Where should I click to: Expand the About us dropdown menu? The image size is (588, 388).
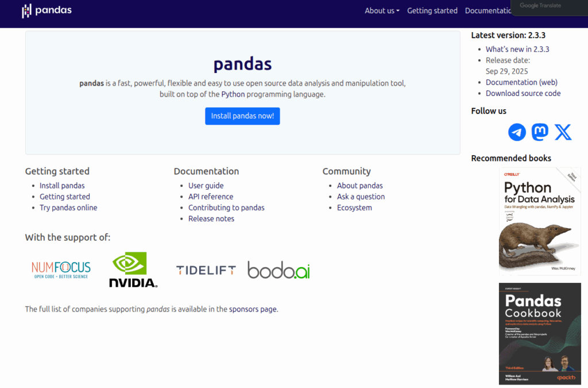pos(382,10)
